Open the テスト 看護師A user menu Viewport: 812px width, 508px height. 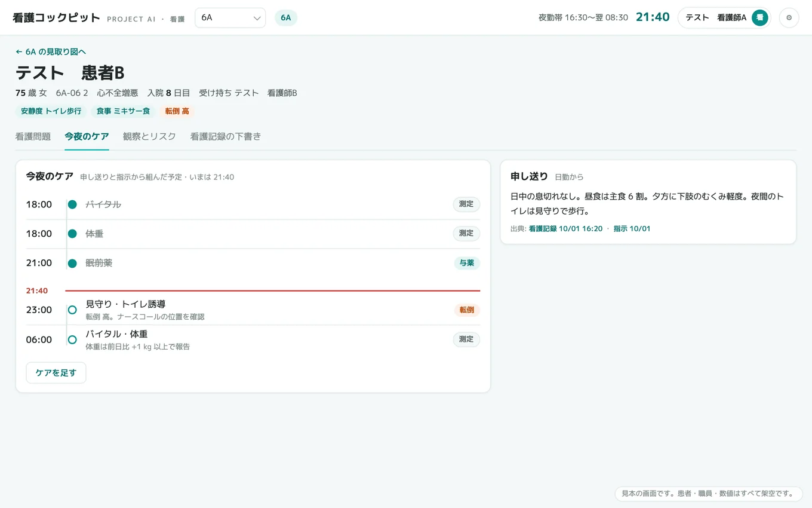coord(724,18)
